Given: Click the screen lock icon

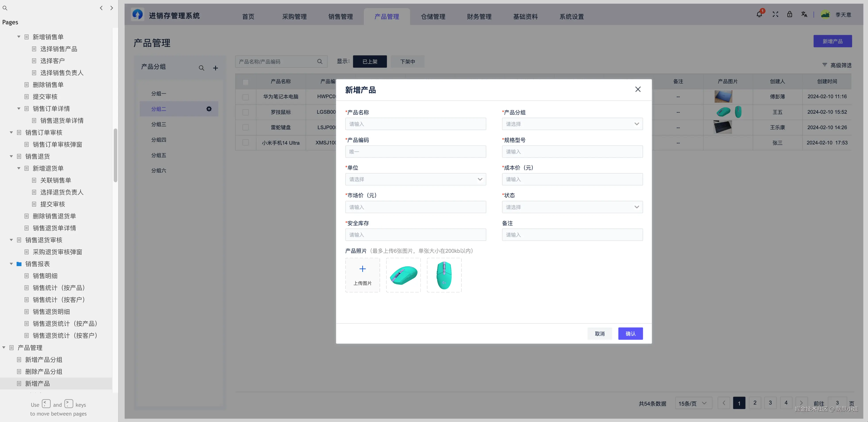Looking at the screenshot, I should [x=790, y=14].
